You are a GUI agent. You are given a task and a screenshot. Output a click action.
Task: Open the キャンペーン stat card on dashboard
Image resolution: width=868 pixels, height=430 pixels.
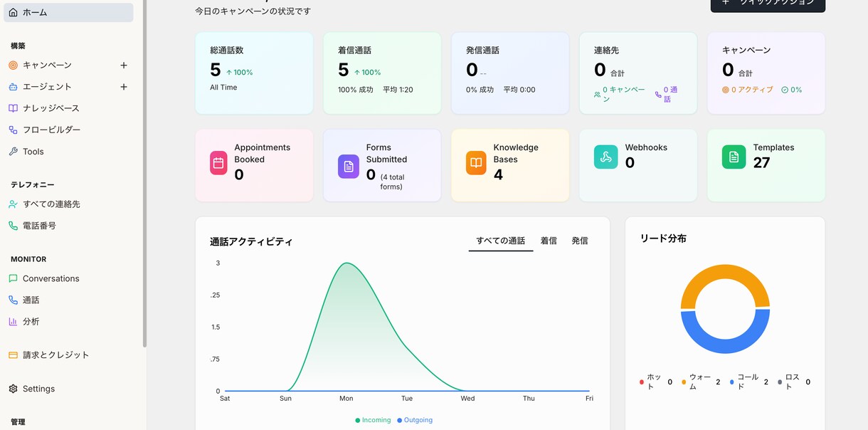(766, 73)
